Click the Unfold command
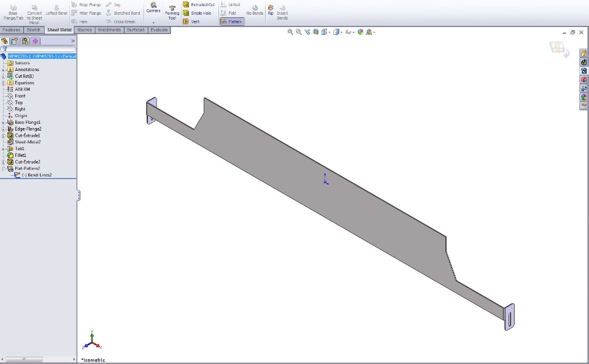Image resolution: width=589 pixels, height=364 pixels. pos(230,4)
